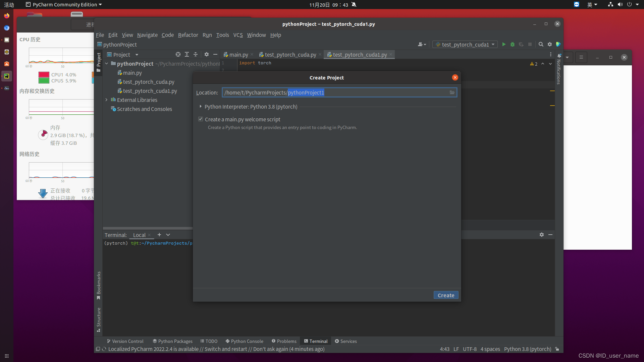Close the Create Project dialog
The image size is (644, 362).
[x=455, y=77]
